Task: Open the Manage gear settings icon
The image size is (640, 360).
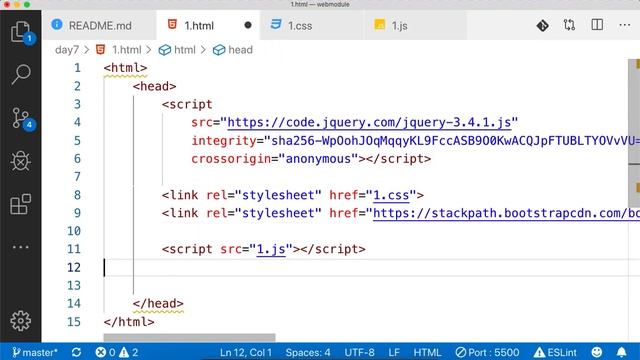Action: pyautogui.click(x=20, y=321)
